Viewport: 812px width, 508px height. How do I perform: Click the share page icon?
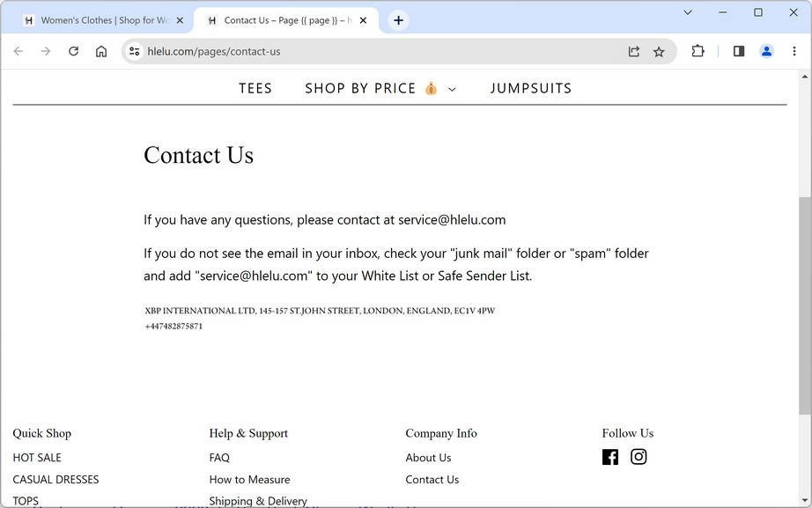tap(634, 51)
